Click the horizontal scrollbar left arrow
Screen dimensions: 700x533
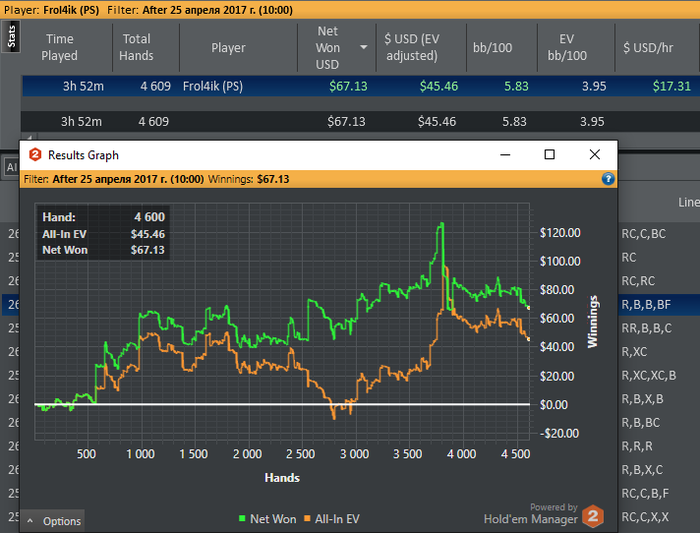(x=29, y=137)
